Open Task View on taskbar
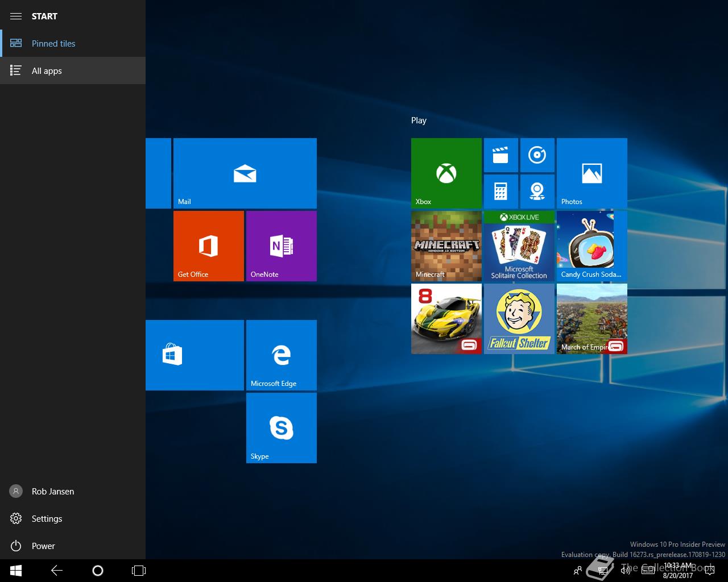Screen dimensions: 728x582 (139, 571)
